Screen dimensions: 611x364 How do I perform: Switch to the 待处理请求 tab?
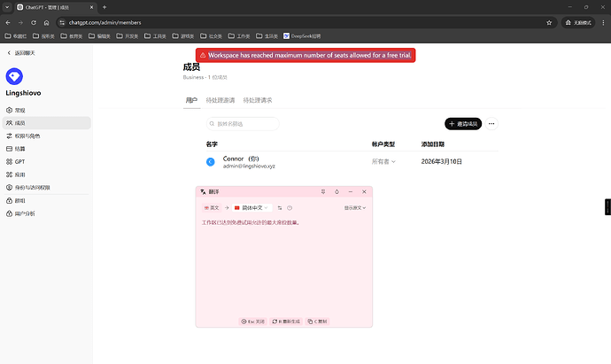[258, 101]
